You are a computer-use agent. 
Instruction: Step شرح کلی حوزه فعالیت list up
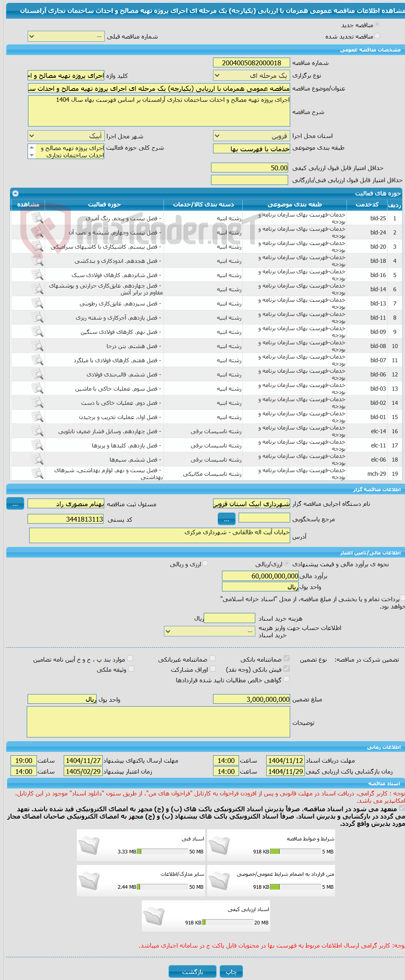[32, 148]
